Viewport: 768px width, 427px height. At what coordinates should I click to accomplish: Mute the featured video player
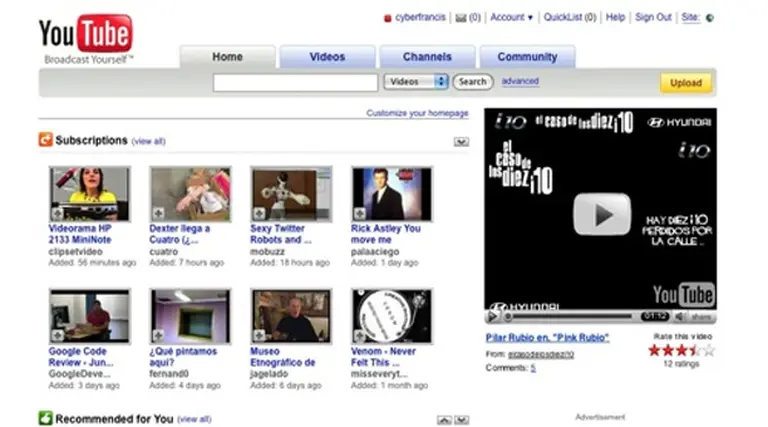click(x=680, y=317)
